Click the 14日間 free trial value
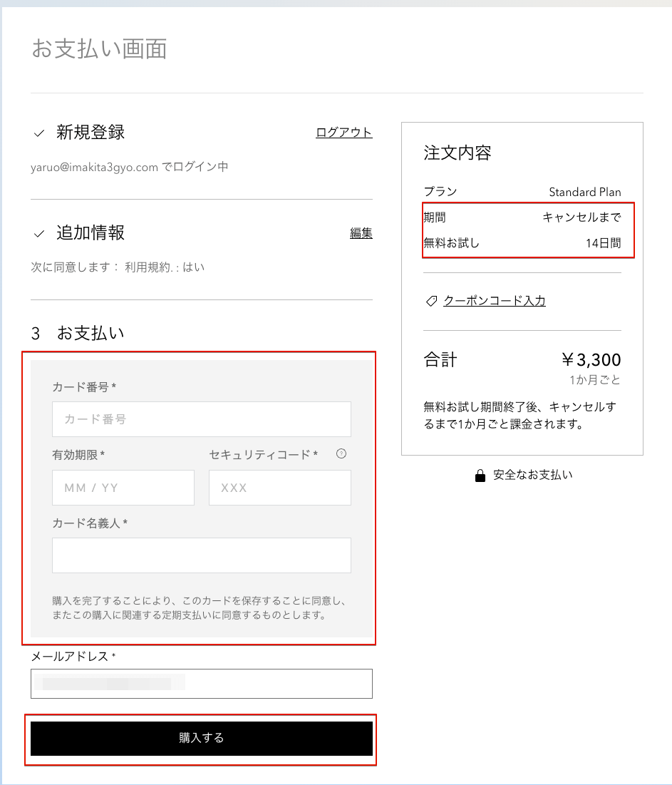The height and width of the screenshot is (785, 672). click(603, 243)
